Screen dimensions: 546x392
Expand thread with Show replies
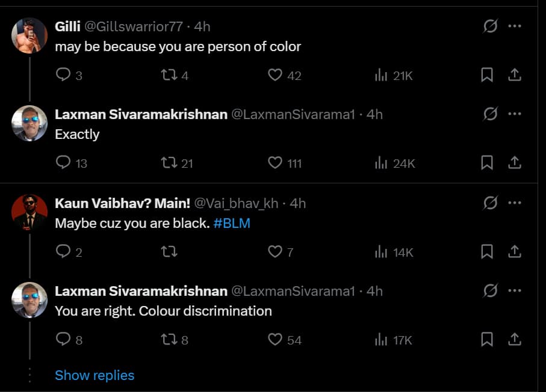coord(95,375)
